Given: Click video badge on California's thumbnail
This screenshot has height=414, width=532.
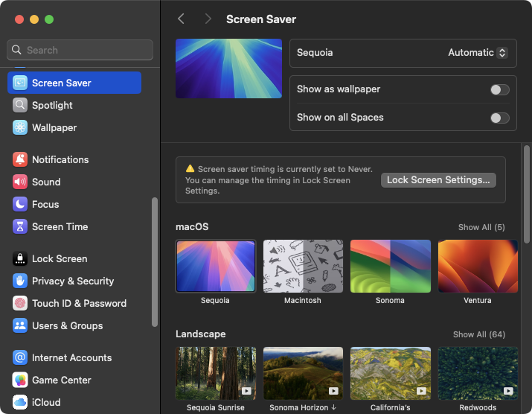Looking at the screenshot, I should pyautogui.click(x=421, y=391).
